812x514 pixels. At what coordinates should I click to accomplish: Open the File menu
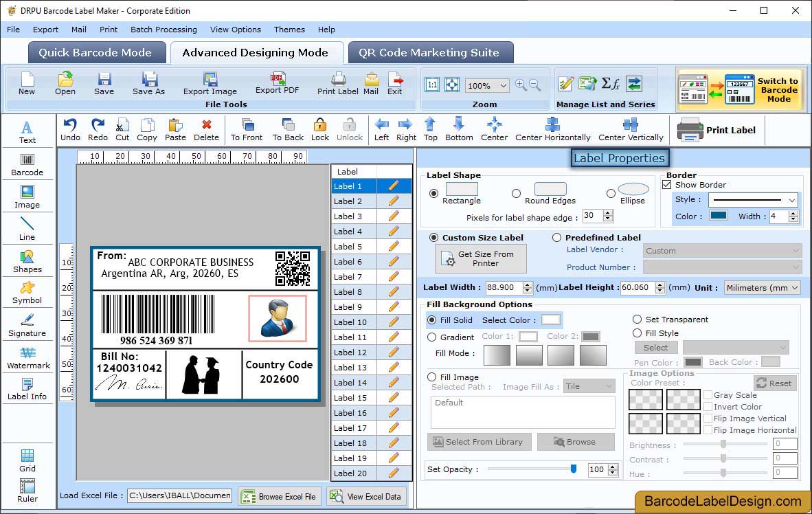pos(14,30)
